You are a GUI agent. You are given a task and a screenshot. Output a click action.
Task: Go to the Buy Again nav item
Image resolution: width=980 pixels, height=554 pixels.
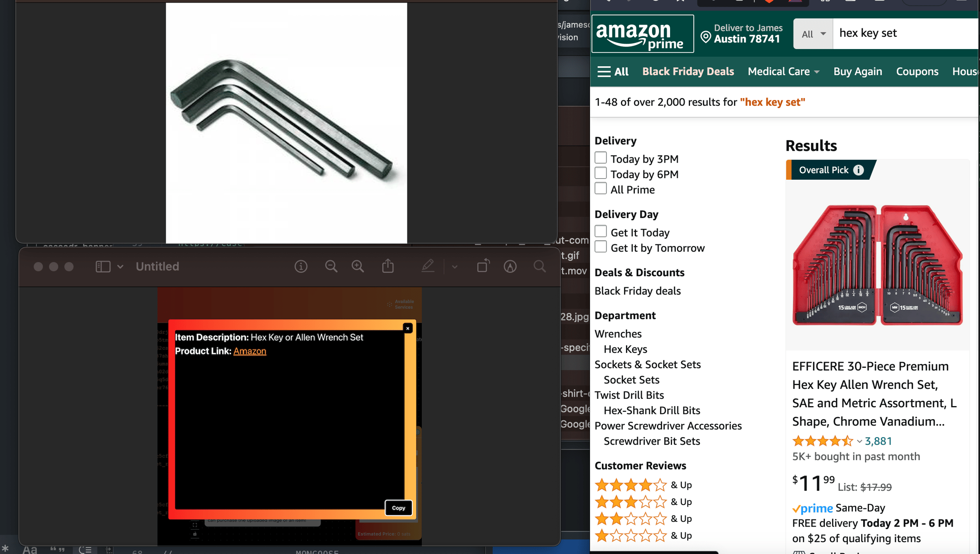click(857, 71)
